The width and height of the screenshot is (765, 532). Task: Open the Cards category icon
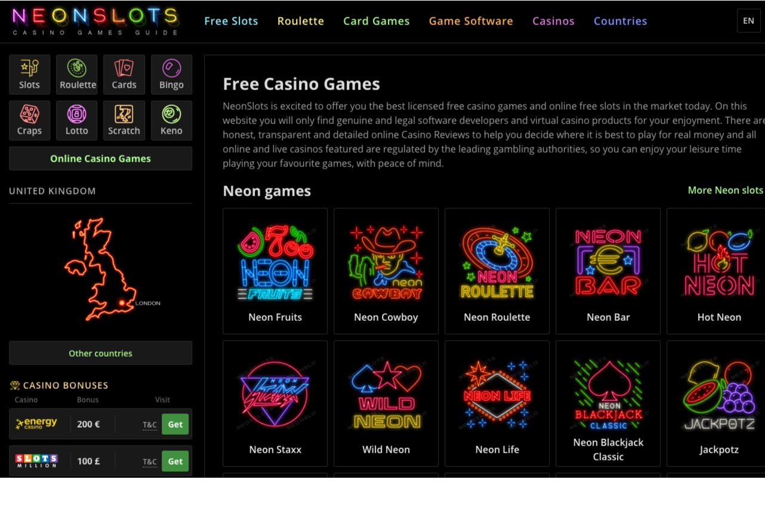[124, 75]
